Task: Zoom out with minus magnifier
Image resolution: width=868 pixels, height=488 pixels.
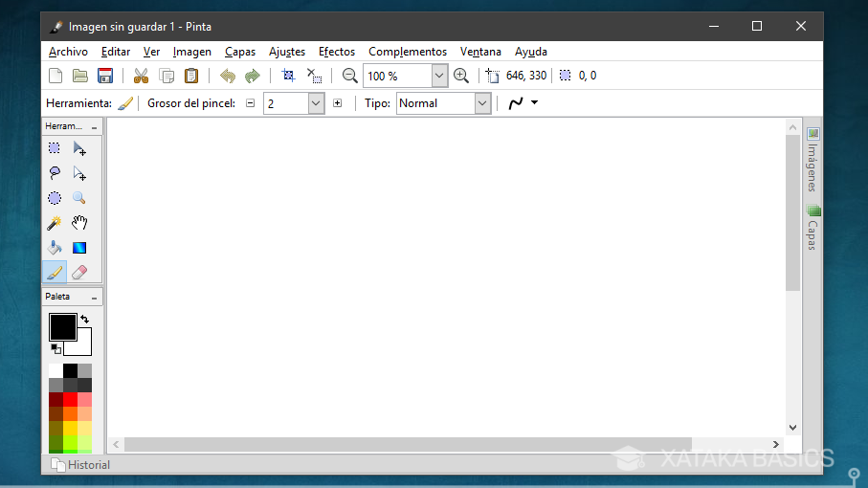Action: (x=349, y=76)
